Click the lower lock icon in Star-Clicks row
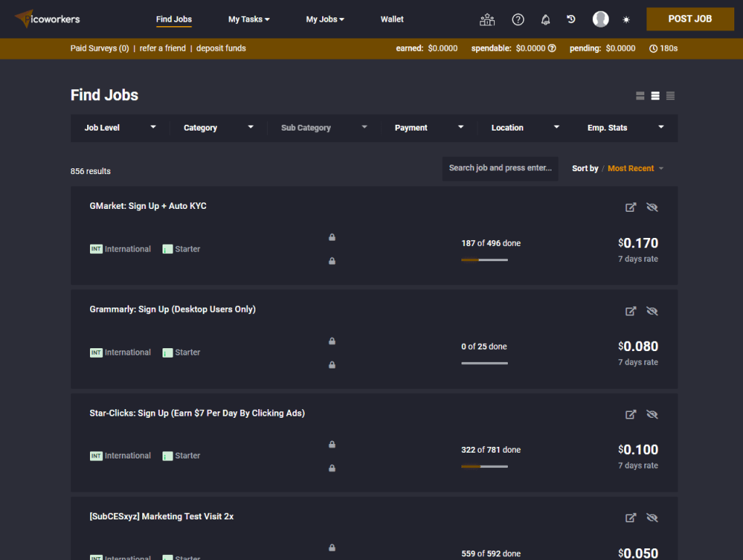Image resolution: width=743 pixels, height=560 pixels. coord(332,468)
